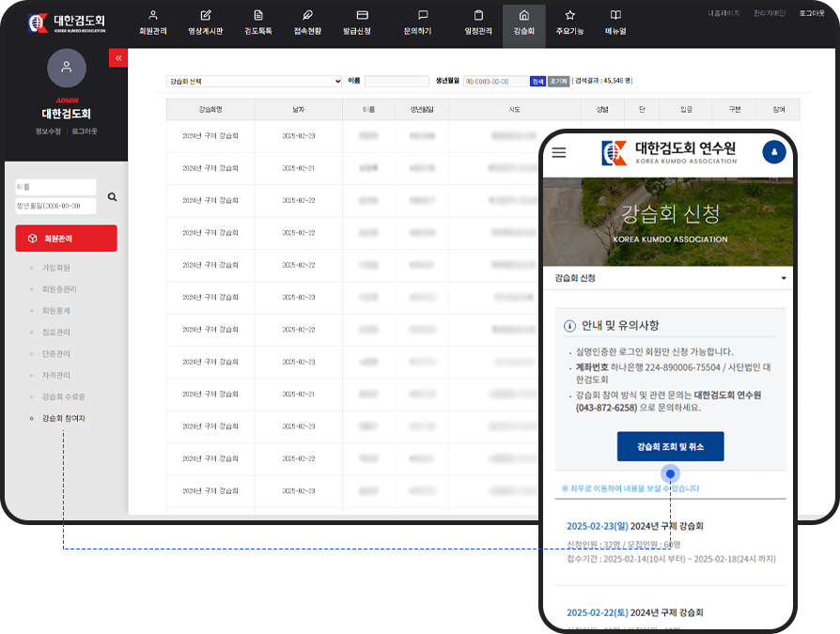Click the 성별 column header
The height and width of the screenshot is (634, 840).
[602, 109]
